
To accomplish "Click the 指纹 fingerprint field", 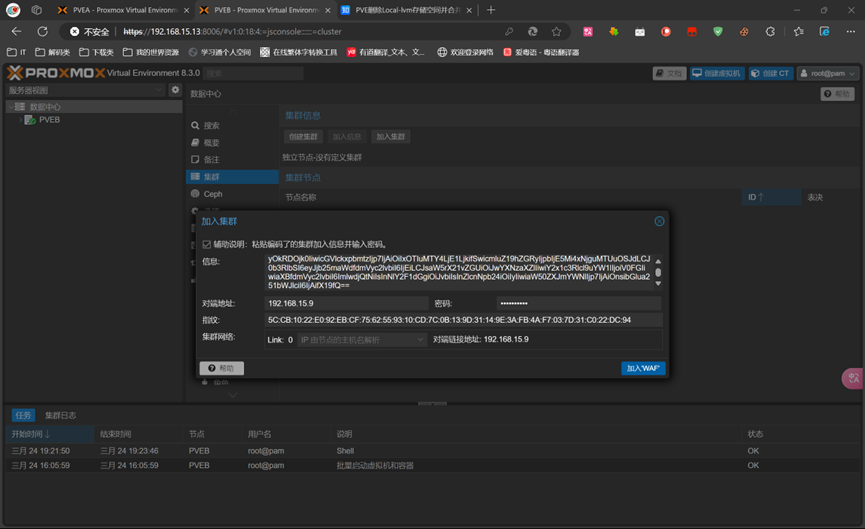I will tap(463, 320).
